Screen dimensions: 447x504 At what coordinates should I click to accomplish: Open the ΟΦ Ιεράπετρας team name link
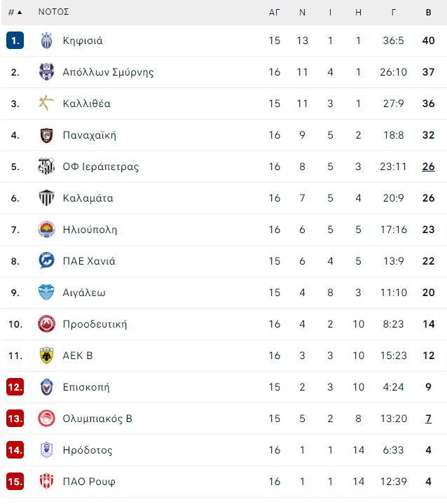pos(101,167)
